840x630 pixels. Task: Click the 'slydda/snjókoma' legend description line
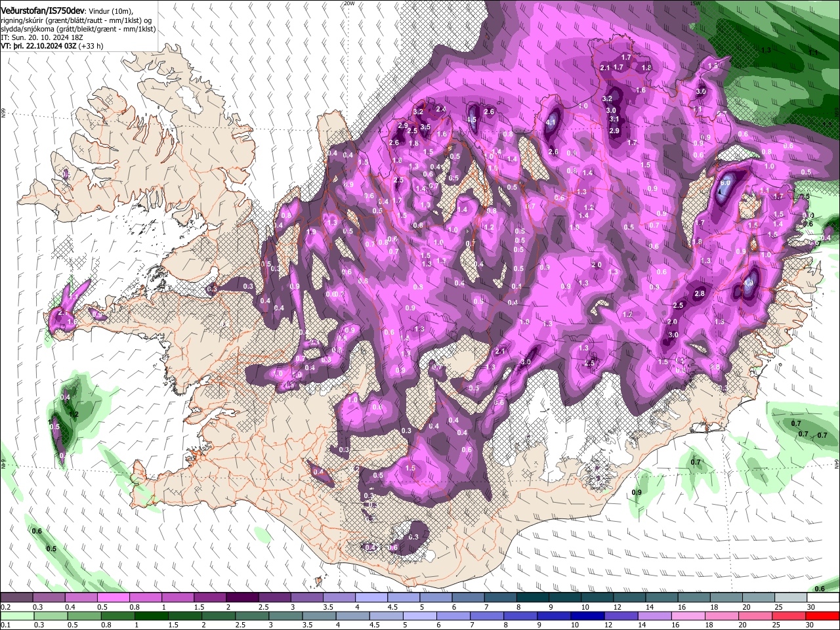[78, 29]
